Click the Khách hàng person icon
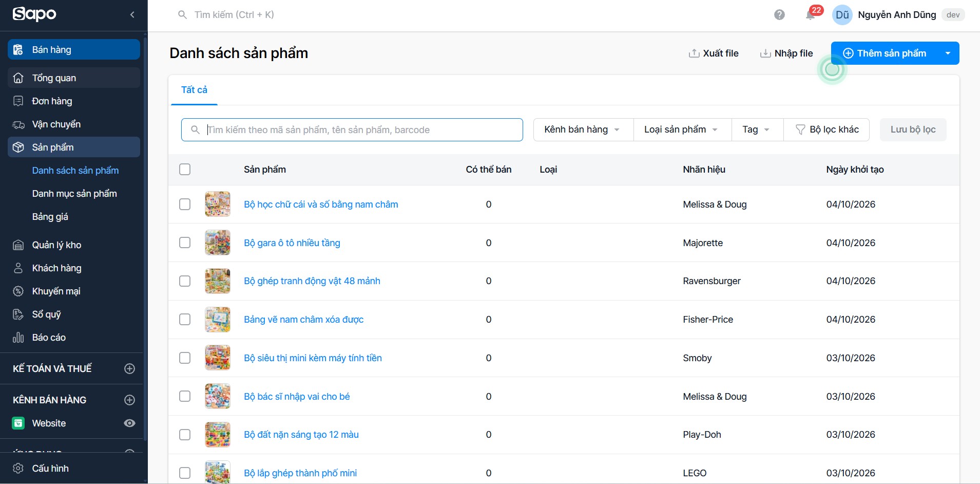The height and width of the screenshot is (484, 980). 18,268
